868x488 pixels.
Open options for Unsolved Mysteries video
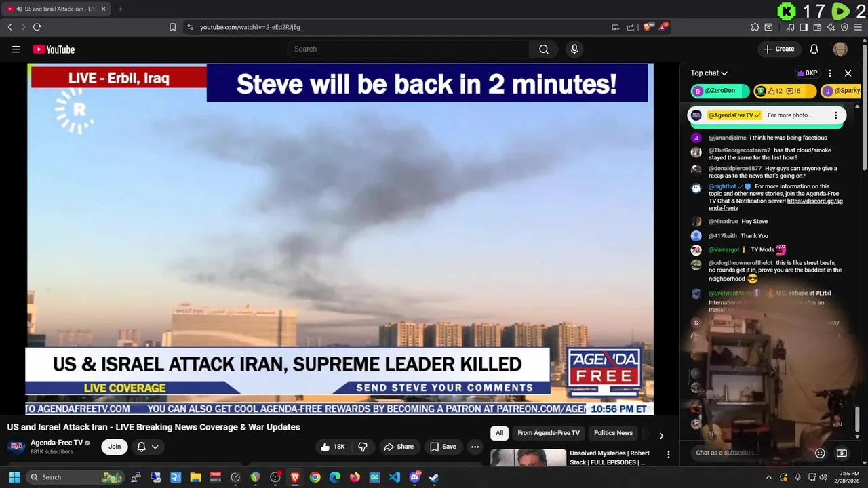click(668, 455)
